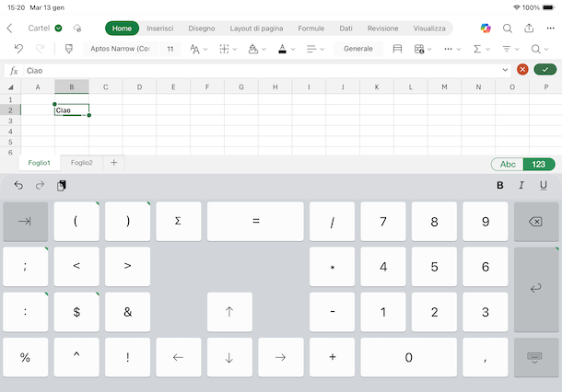Cancel the cell entry with red X

(522, 69)
